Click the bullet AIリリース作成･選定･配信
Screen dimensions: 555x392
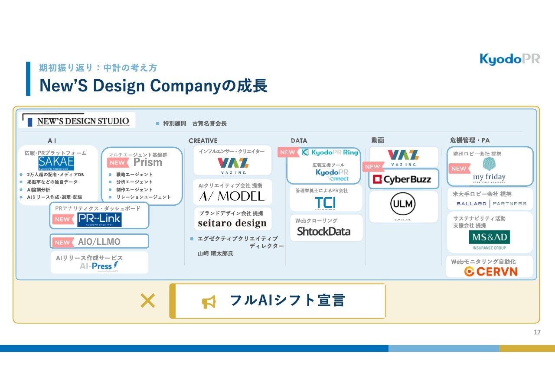point(54,197)
